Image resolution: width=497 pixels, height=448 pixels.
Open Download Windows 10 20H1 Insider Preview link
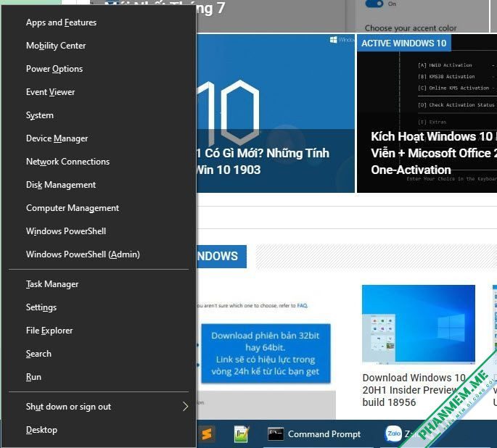coord(414,390)
